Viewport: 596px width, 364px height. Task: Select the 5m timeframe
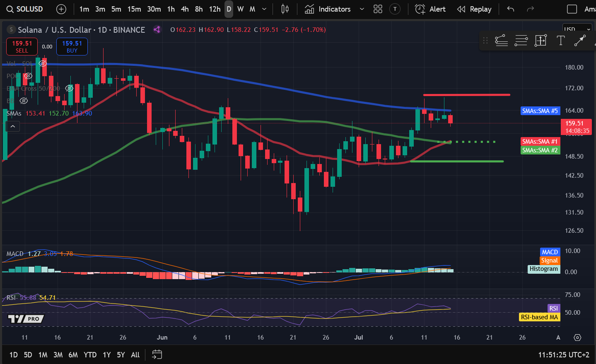tap(116, 9)
